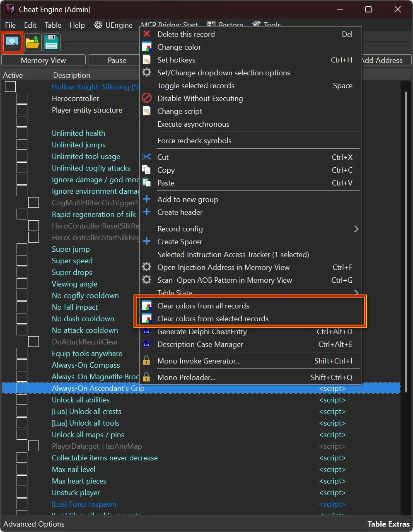Viewport: 413px width, 532px height.
Task: Click the lock icon for Mono Invoke Generator
Action: coord(147,361)
